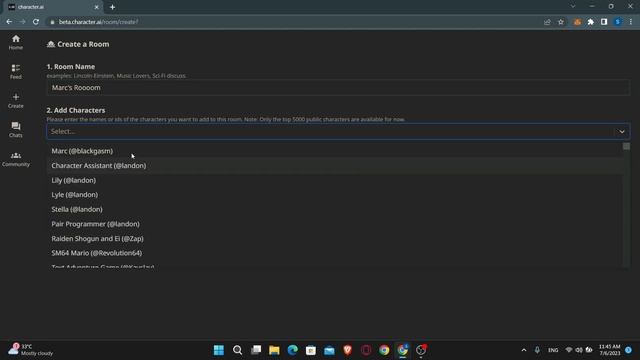Choose Character Assistant (@landon) option

click(x=335, y=166)
